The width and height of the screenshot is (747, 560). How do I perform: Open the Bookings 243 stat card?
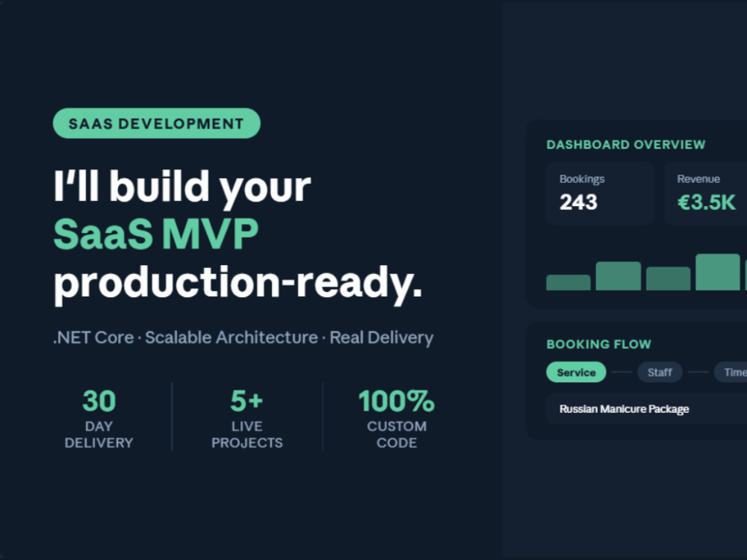[x=600, y=193]
